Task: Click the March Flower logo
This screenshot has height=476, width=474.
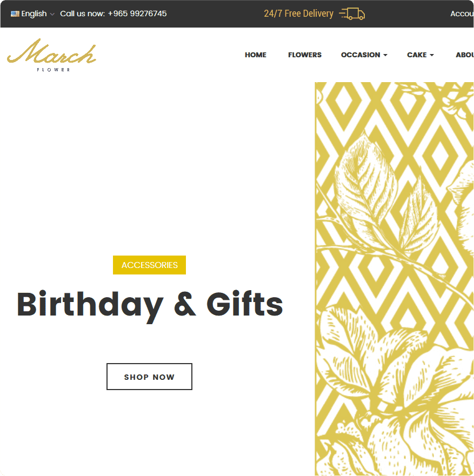Action: (x=52, y=55)
